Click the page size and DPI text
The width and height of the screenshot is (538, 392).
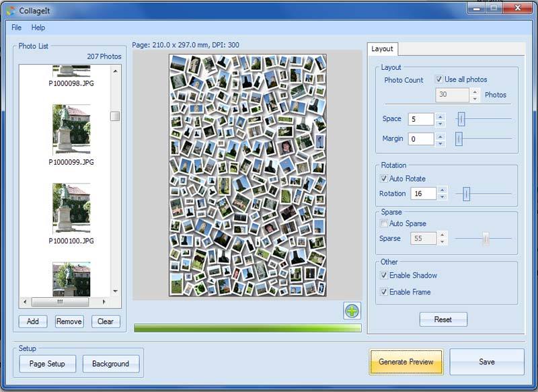[186, 45]
